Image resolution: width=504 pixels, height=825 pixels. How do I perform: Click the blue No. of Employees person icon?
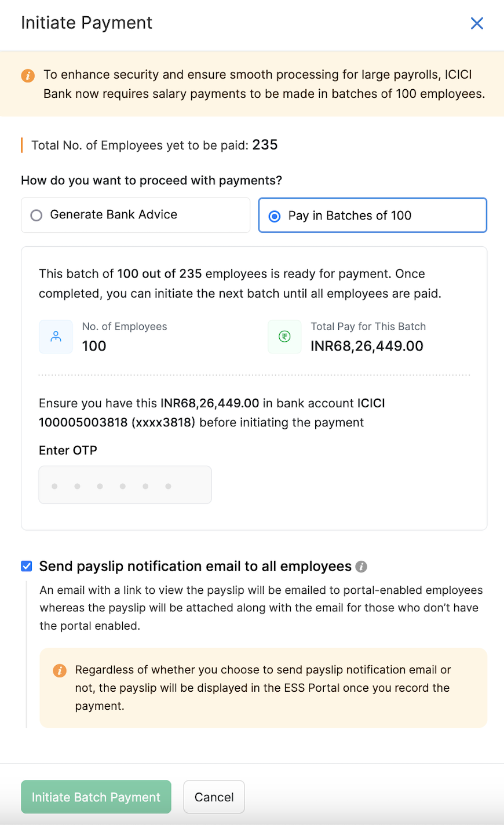click(56, 337)
